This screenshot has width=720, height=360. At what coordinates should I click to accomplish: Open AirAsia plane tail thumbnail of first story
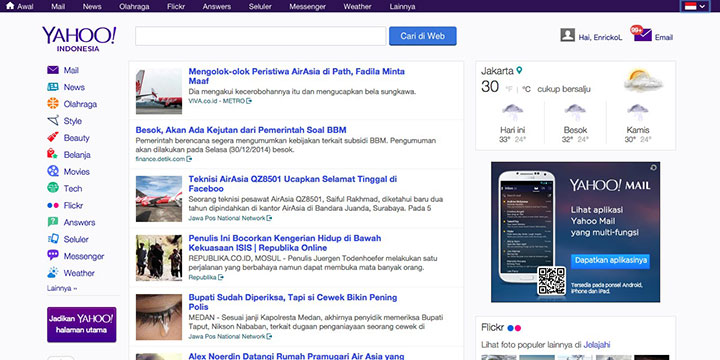[x=159, y=91]
